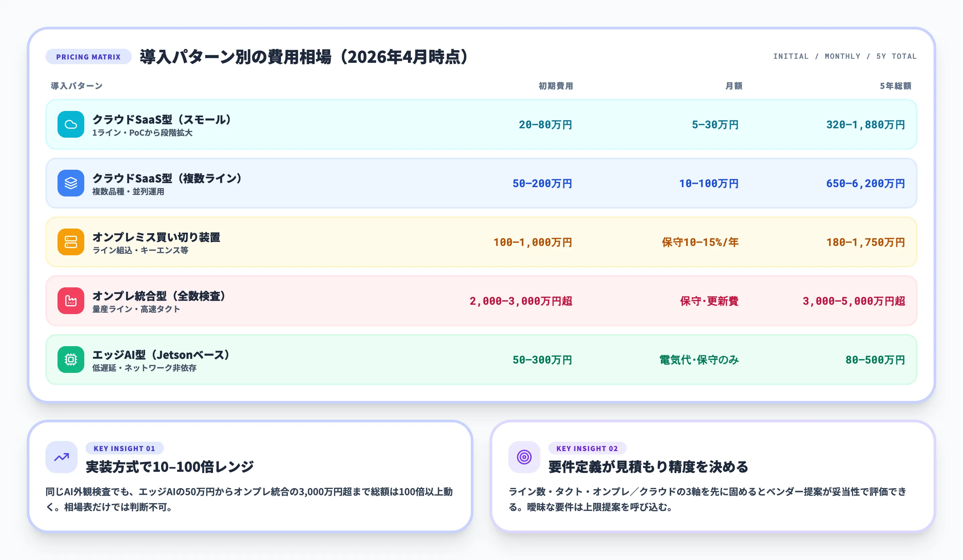
Task: Select the row name オンプレ統合型（全数検査）
Action: click(159, 296)
